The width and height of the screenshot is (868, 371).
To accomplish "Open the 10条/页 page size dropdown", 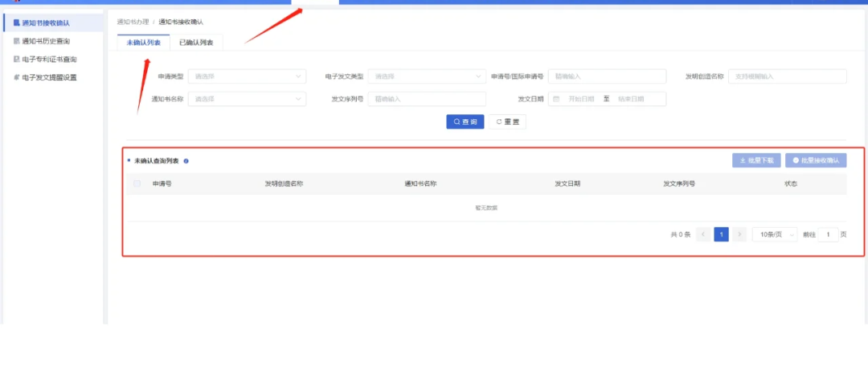I will click(775, 234).
